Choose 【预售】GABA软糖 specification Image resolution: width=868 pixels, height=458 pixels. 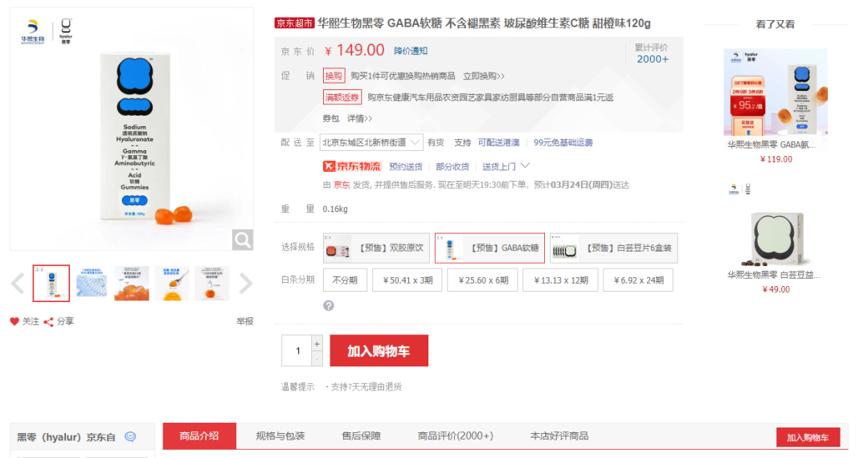coord(490,247)
